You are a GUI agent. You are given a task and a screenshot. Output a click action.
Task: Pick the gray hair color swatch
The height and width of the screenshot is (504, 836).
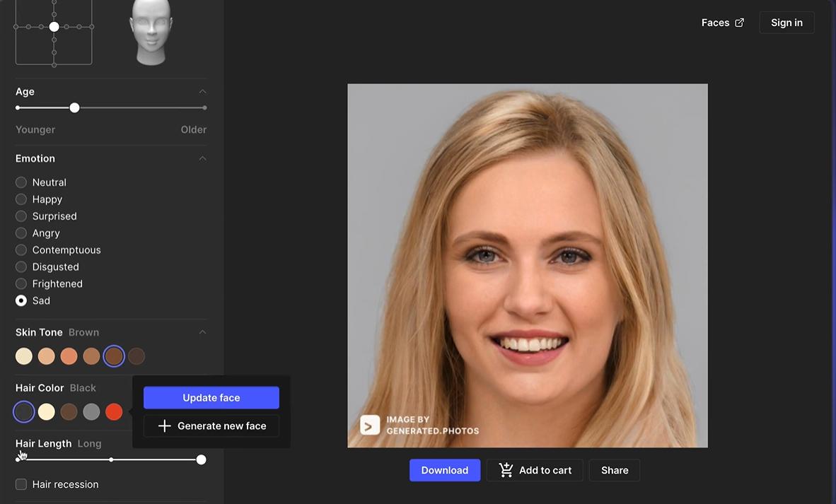91,412
